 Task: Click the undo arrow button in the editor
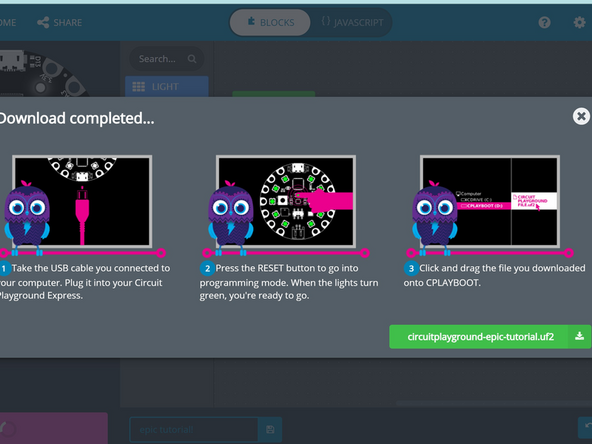(x=586, y=427)
